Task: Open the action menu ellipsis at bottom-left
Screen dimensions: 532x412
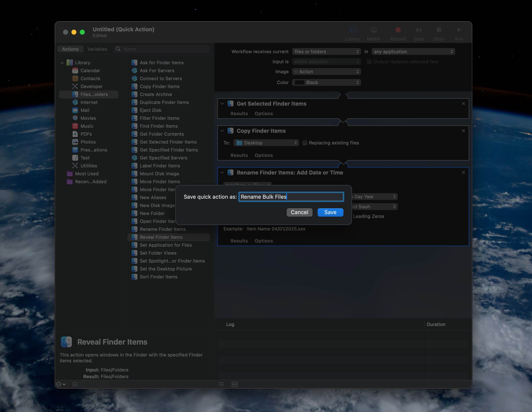Action: [x=61, y=384]
